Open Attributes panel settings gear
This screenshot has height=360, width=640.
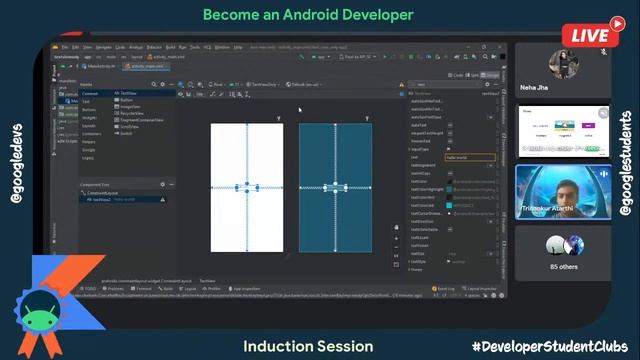coord(487,84)
